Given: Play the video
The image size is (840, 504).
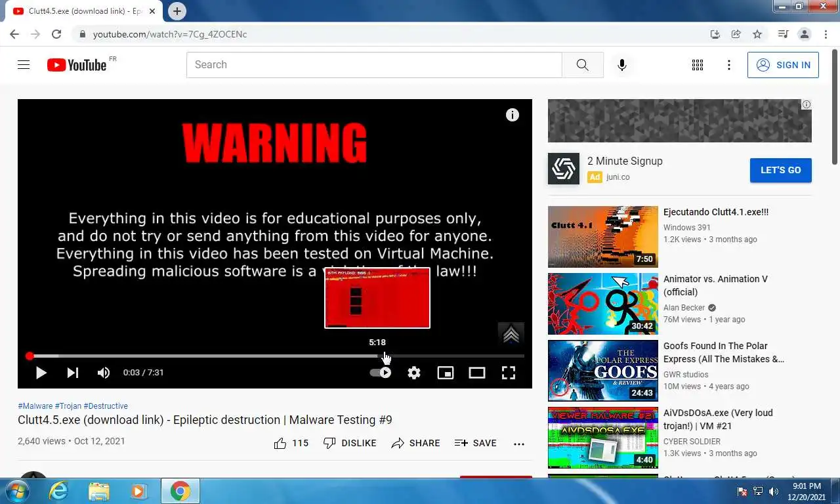Looking at the screenshot, I should pyautogui.click(x=41, y=373).
